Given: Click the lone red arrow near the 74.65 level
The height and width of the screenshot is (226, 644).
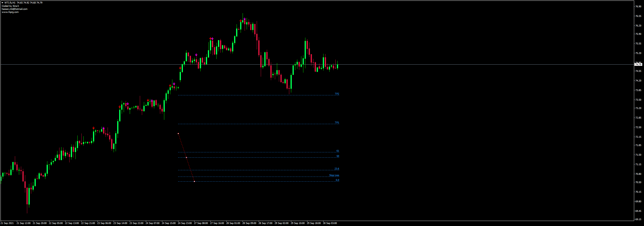Looking at the screenshot, I should 180,68.
